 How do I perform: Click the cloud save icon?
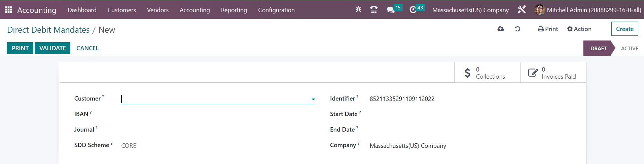click(x=501, y=29)
